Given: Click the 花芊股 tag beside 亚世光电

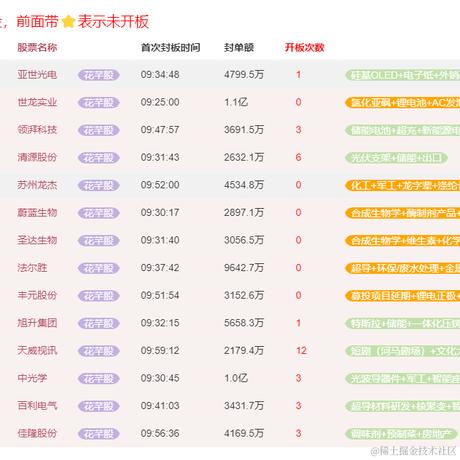Looking at the screenshot, I should (99, 75).
